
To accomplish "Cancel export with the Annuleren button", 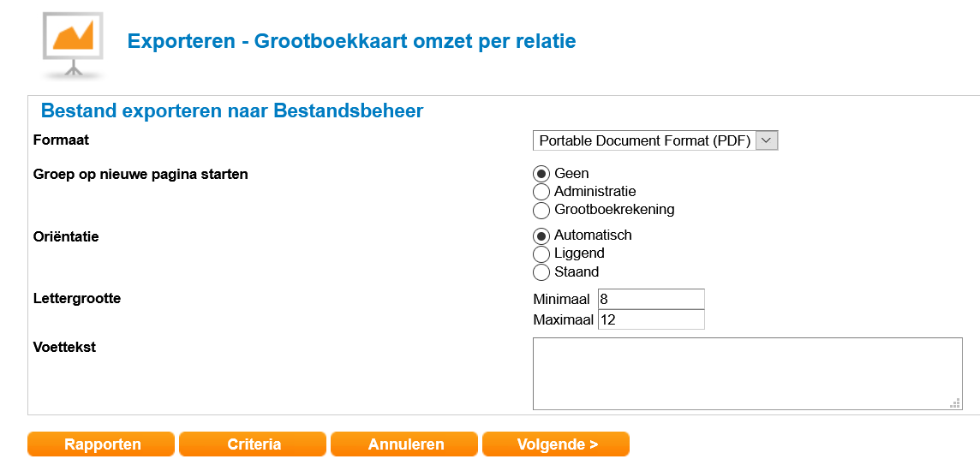I will (x=405, y=444).
